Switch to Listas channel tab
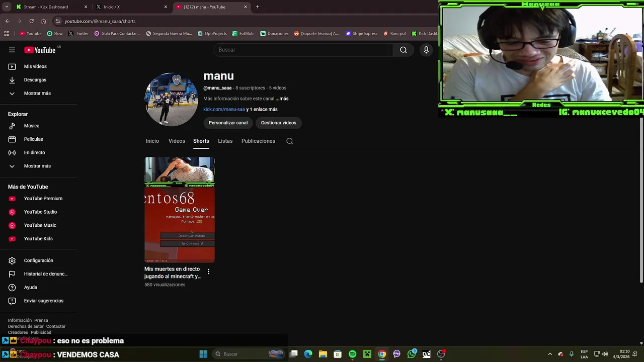Viewport: 644px width, 362px height. pyautogui.click(x=225, y=141)
